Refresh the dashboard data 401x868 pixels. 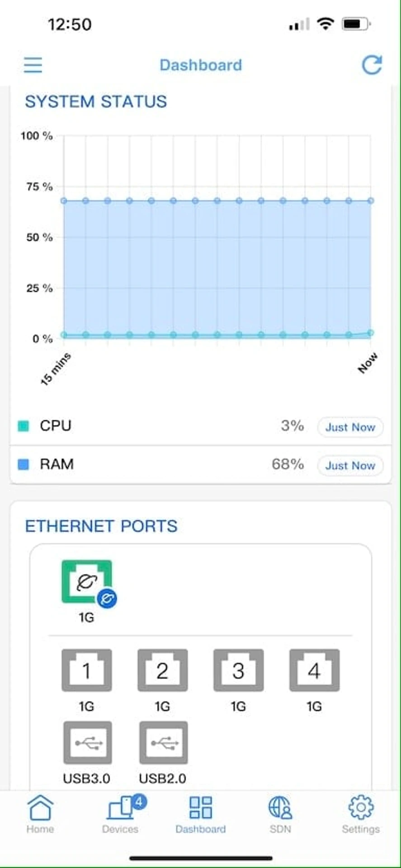pos(372,65)
